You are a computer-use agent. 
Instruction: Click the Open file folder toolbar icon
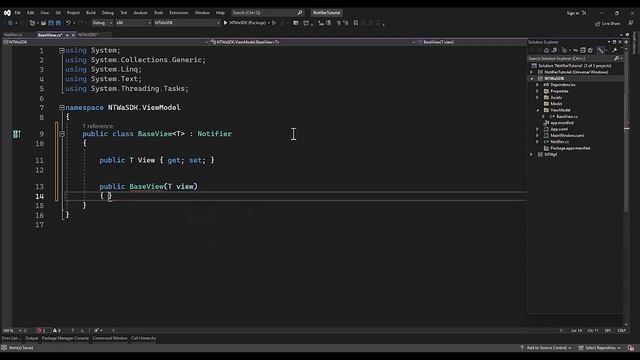point(43,23)
